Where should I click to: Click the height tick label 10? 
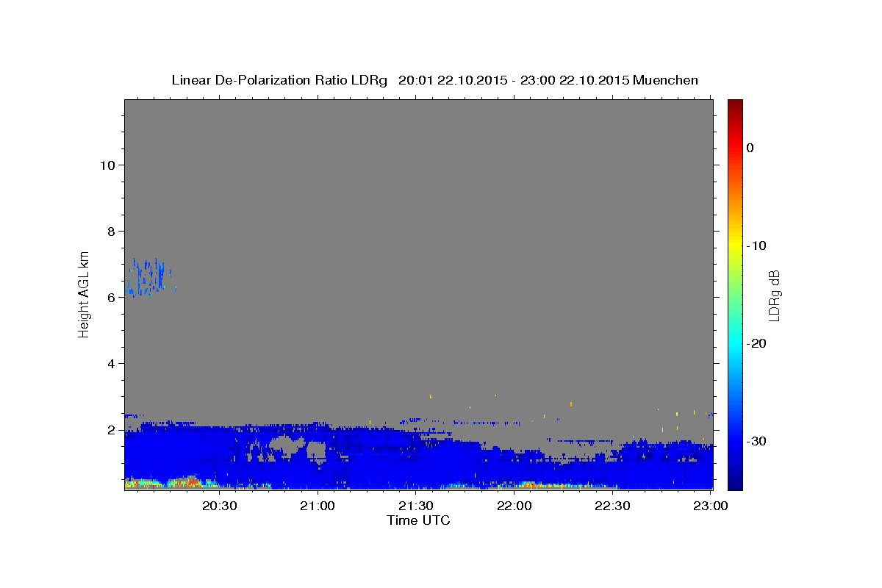coord(107,165)
